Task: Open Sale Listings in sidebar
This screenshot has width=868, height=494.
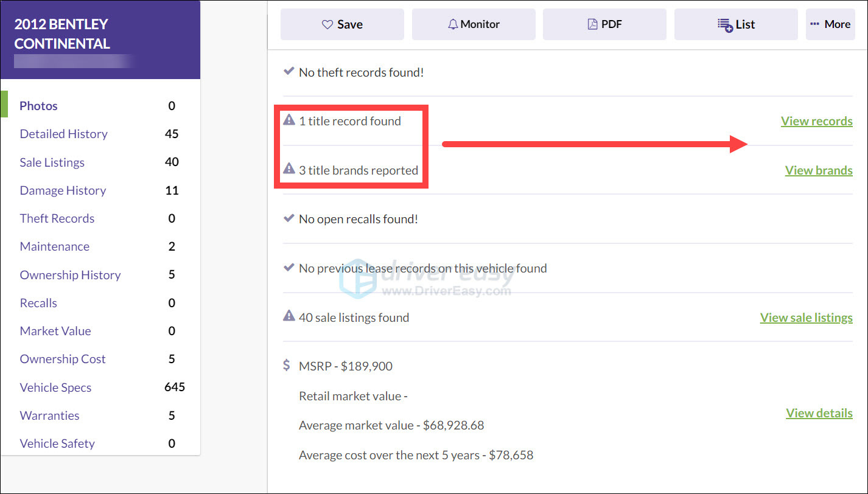Action: pyautogui.click(x=52, y=162)
